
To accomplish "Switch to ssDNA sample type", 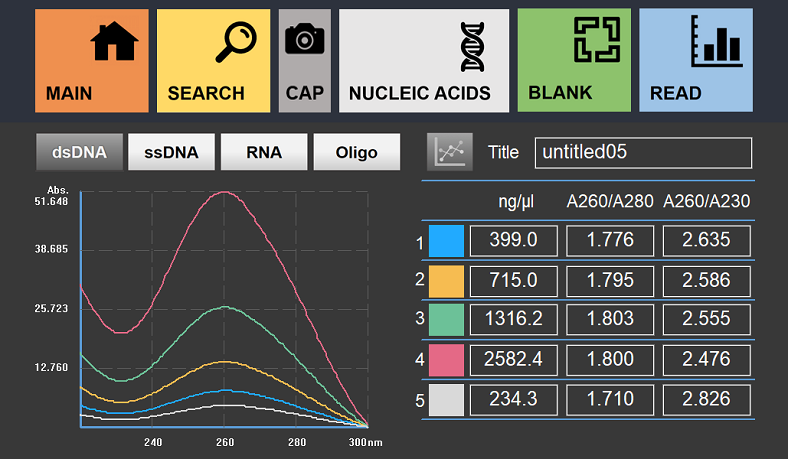I will (171, 152).
